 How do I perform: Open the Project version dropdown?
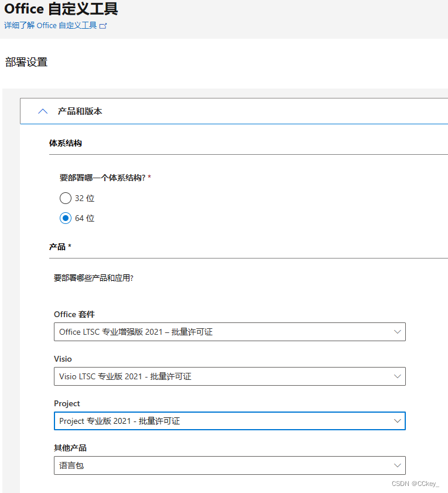click(228, 421)
